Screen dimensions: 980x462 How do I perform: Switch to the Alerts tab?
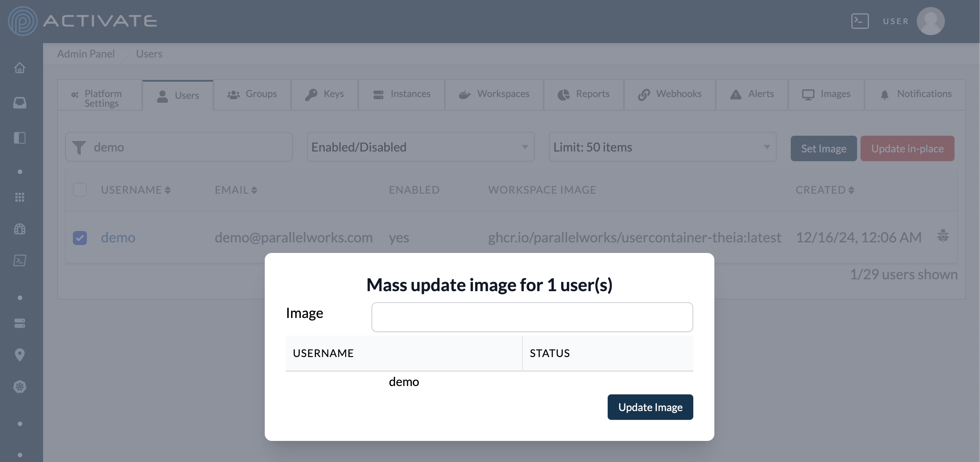[752, 94]
